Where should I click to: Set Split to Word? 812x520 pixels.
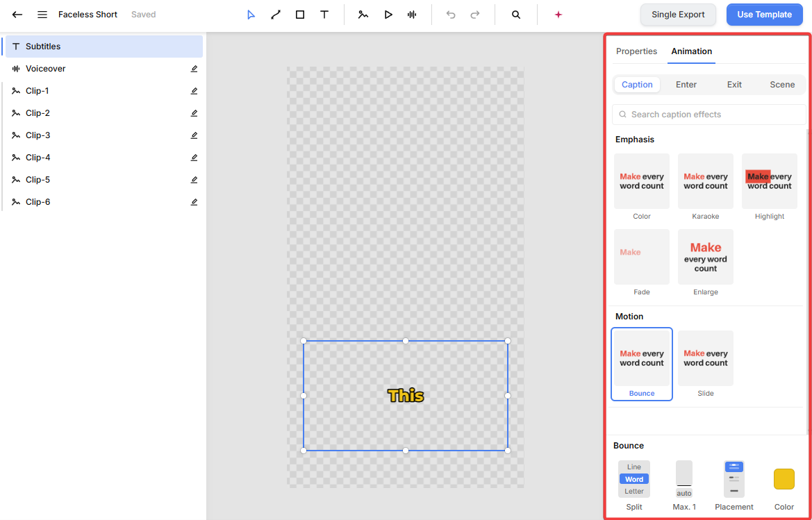[634, 479]
